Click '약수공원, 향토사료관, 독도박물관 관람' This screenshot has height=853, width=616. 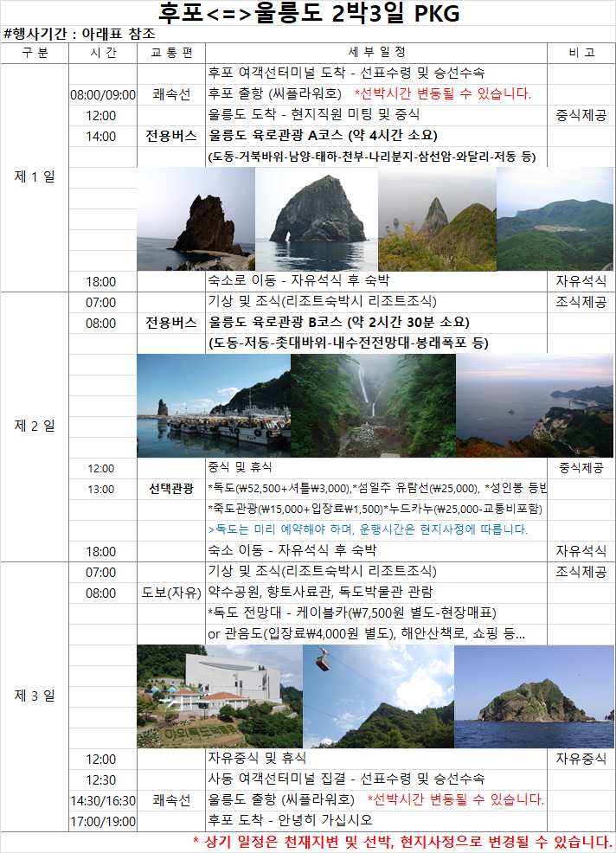(x=320, y=592)
